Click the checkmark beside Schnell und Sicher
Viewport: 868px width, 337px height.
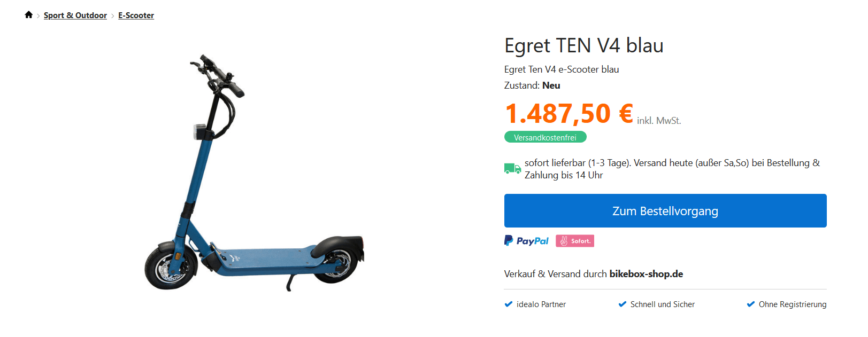click(622, 304)
